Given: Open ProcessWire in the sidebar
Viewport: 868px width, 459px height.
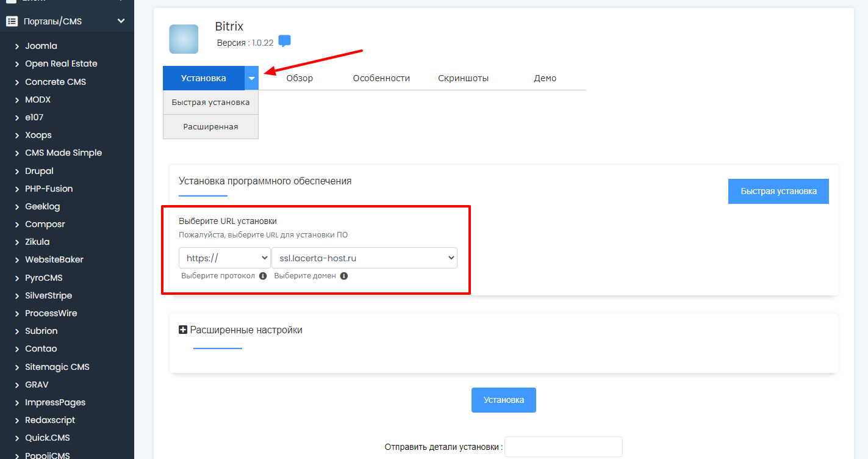Looking at the screenshot, I should (51, 313).
